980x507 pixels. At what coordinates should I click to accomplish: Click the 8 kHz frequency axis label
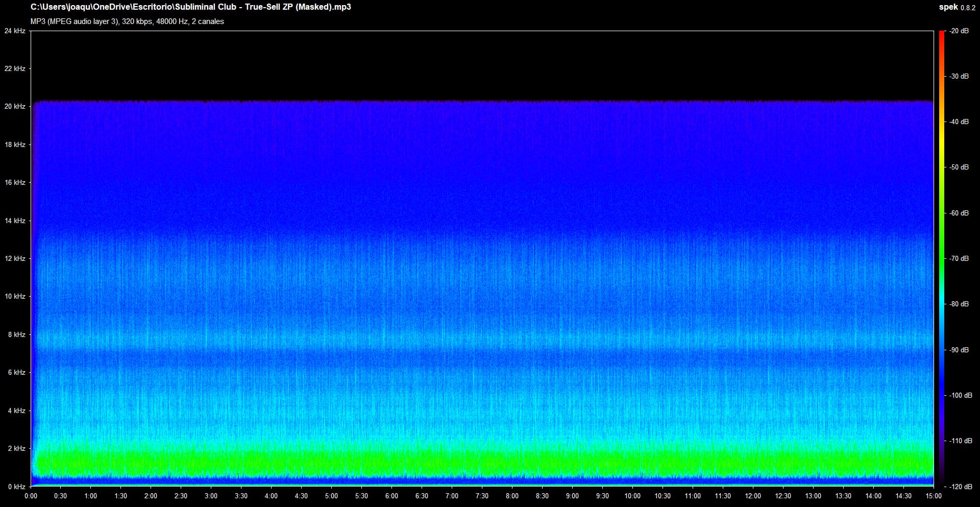16,334
